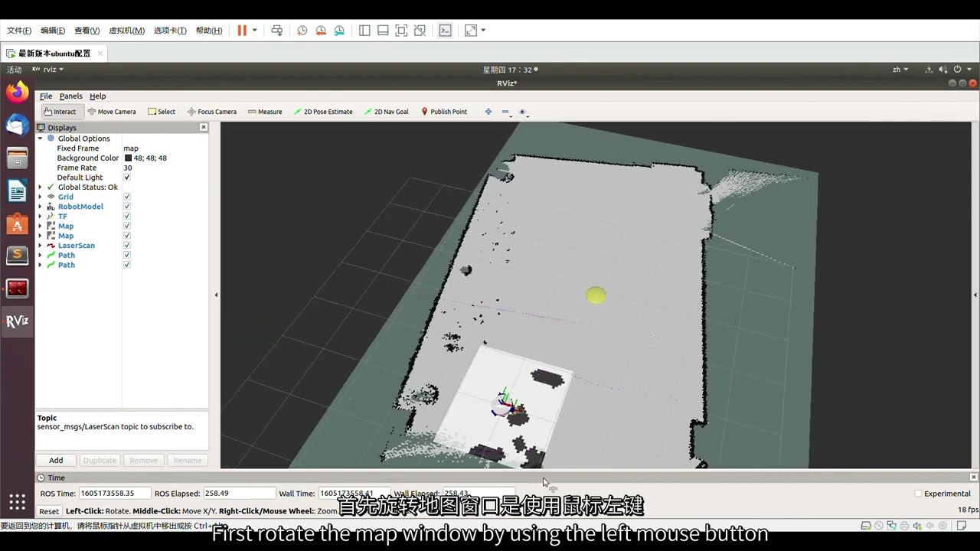This screenshot has width=980, height=551.
Task: Click the ROS Time field
Action: click(114, 494)
